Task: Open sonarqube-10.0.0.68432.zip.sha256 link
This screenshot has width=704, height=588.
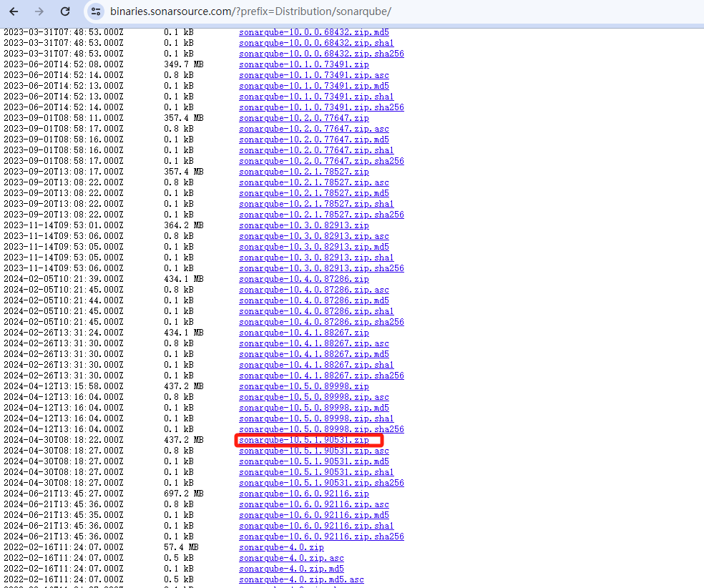Action: tap(321, 54)
